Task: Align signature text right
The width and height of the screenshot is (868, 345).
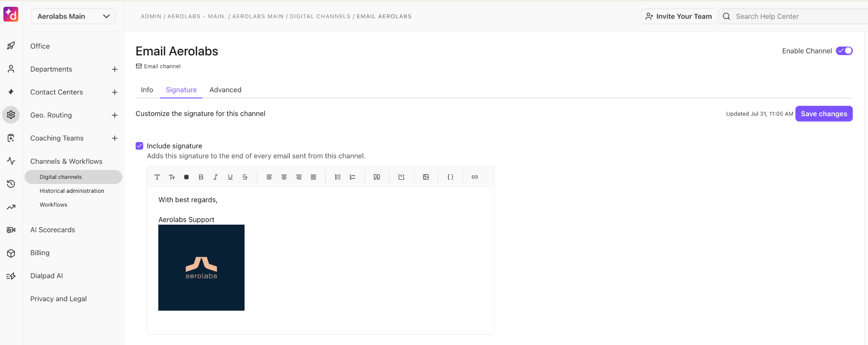Action: 299,177
